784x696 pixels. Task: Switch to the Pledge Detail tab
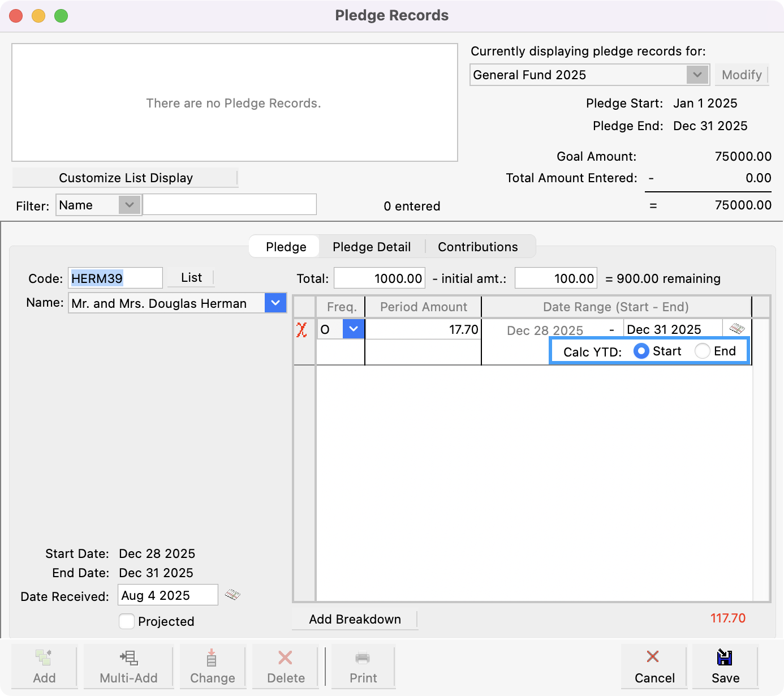coord(372,246)
